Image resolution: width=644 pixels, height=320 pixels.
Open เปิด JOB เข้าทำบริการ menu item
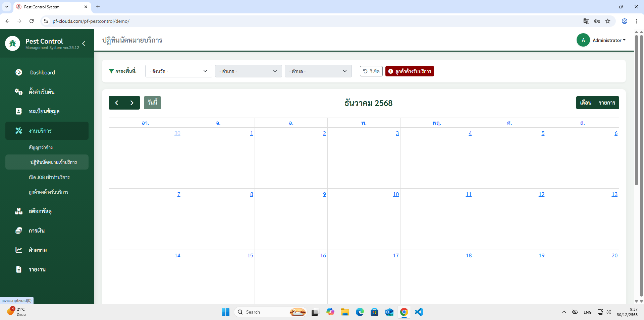(49, 177)
